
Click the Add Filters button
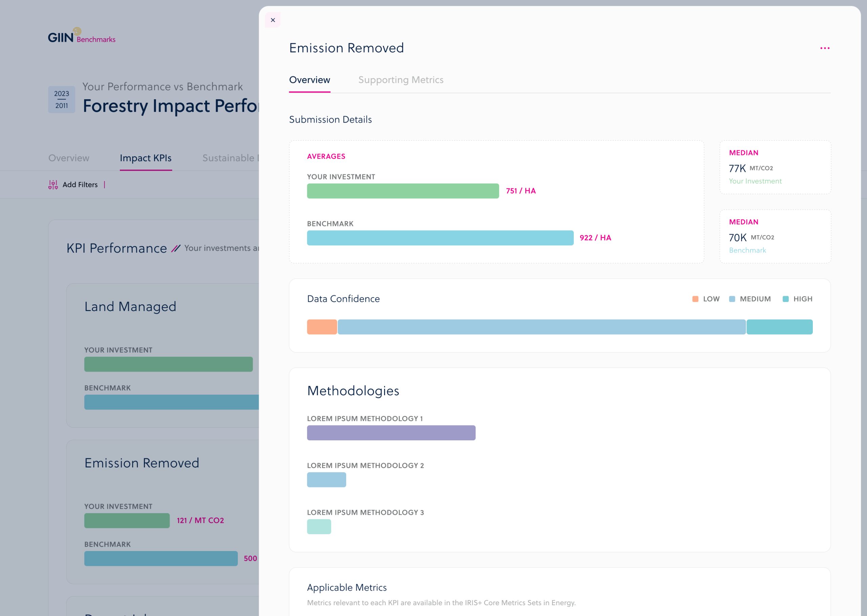[73, 185]
